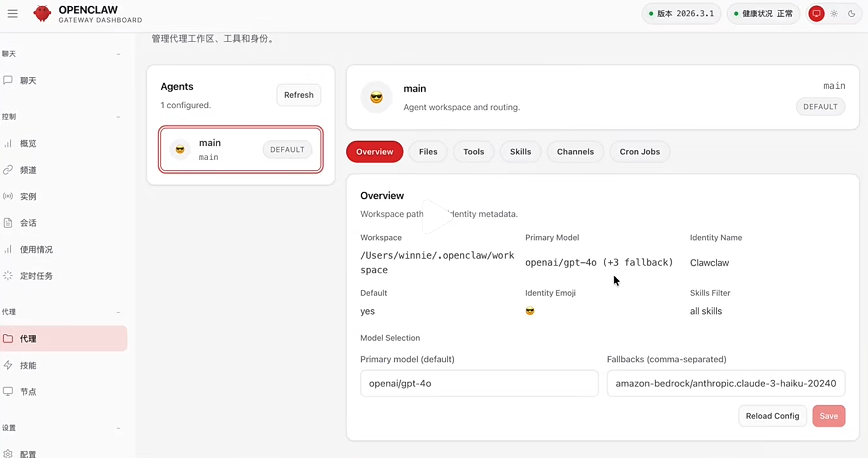868x458 pixels.
Task: Click the main agent emoji avatar in list
Action: [180, 150]
